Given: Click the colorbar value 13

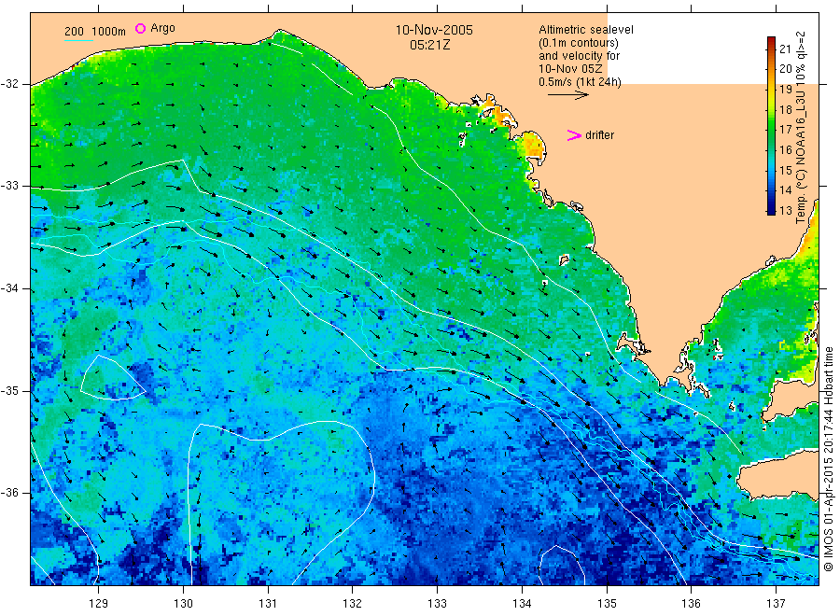Looking at the screenshot, I should click(x=785, y=210).
